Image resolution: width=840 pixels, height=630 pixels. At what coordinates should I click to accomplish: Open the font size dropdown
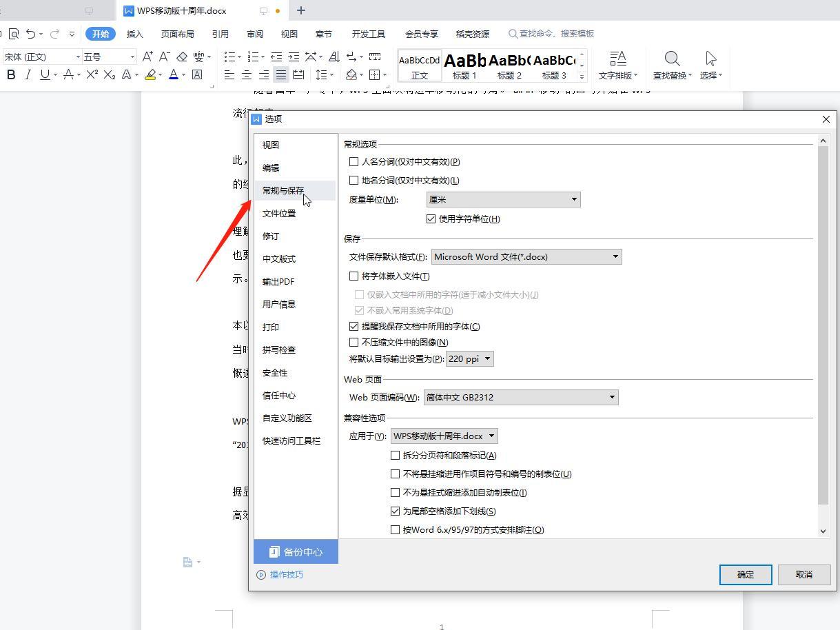(x=132, y=57)
